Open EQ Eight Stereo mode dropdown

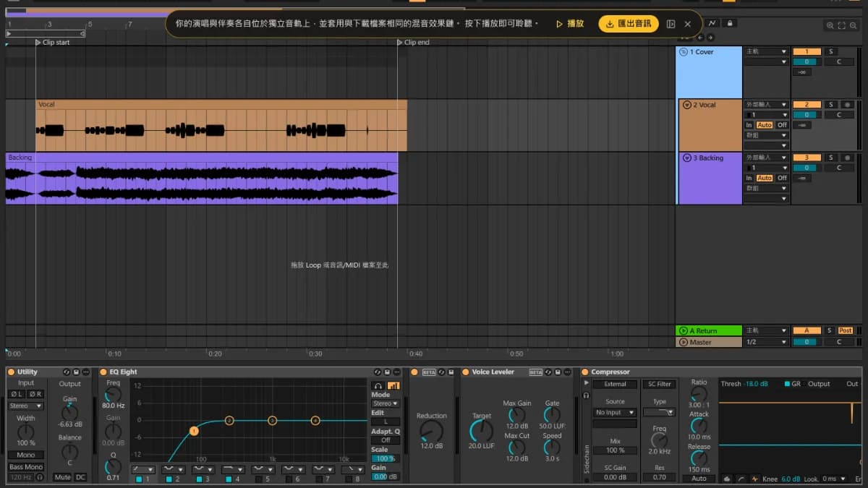tap(386, 403)
